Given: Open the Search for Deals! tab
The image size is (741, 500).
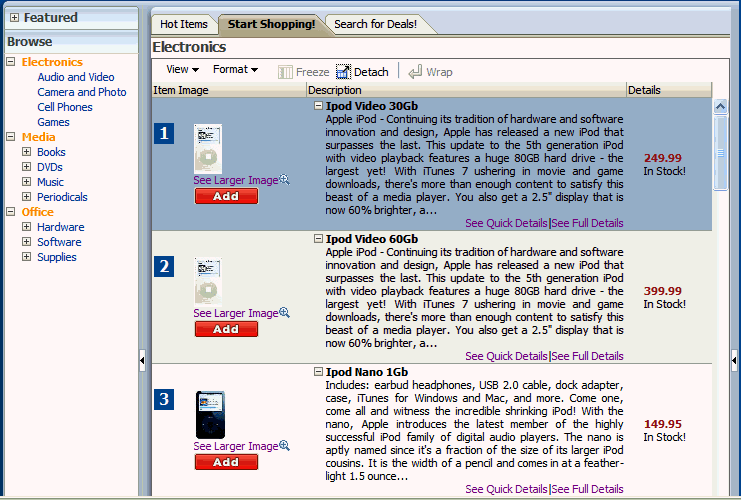Looking at the screenshot, I should click(x=376, y=24).
